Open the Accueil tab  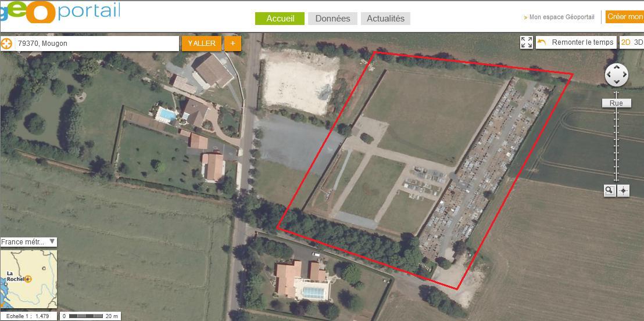pyautogui.click(x=280, y=19)
